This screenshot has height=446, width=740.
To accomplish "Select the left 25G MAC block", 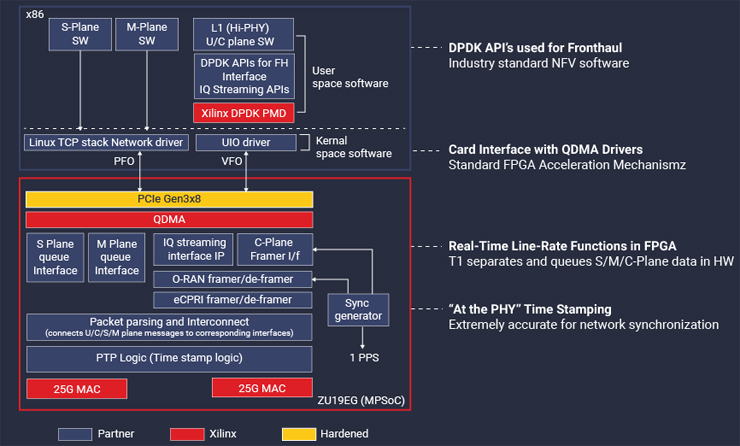I will 64,387.
